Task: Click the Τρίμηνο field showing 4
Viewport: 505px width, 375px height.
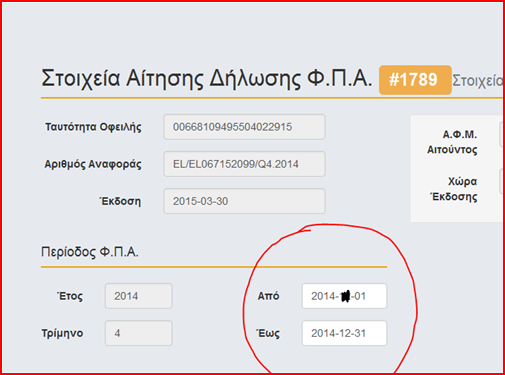Action: (x=139, y=333)
